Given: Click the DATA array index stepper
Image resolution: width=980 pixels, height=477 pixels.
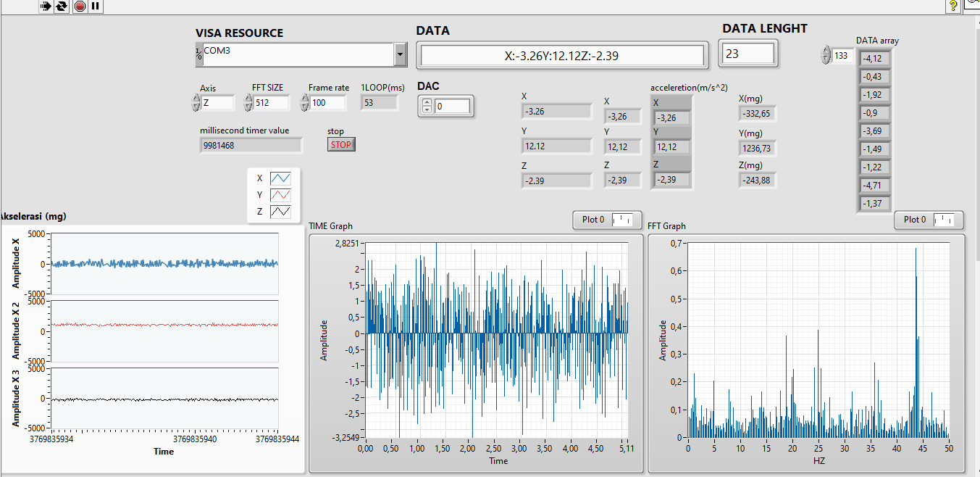Looking at the screenshot, I should (826, 55).
